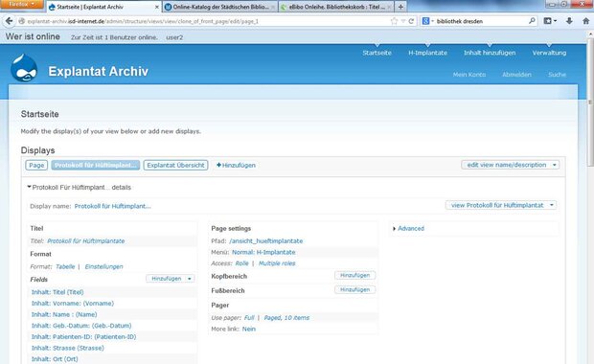594x364 pixels.
Task: Change pager type Full link
Action: coord(249,318)
